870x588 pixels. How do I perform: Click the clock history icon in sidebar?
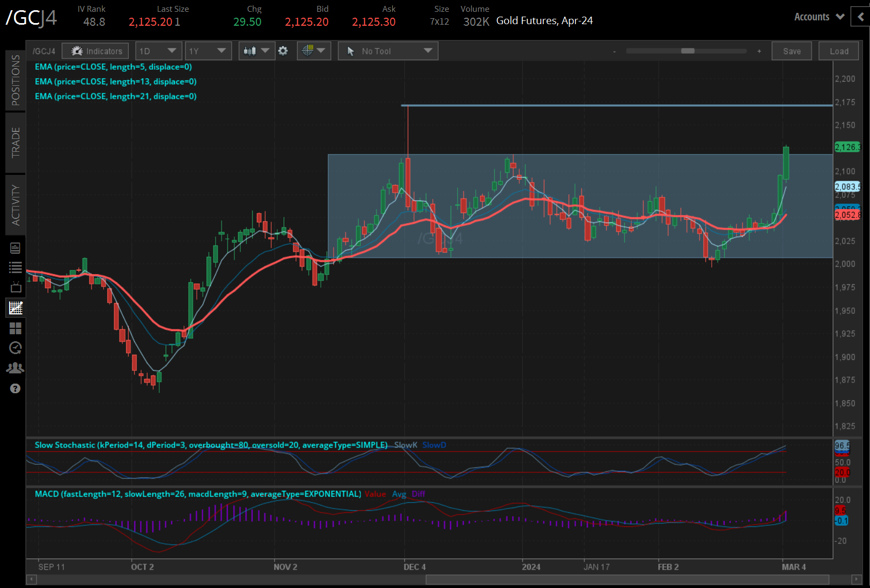coord(16,348)
